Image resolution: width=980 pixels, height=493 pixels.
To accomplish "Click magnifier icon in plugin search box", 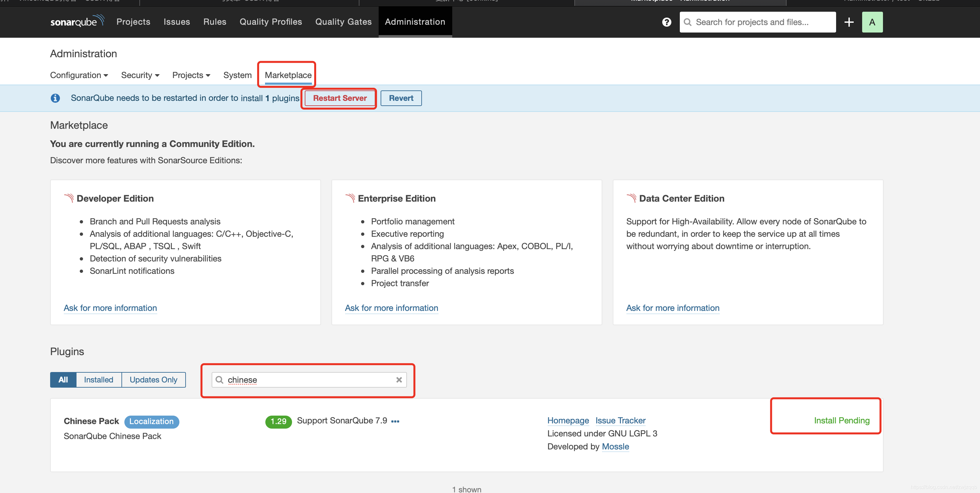I will [x=219, y=380].
